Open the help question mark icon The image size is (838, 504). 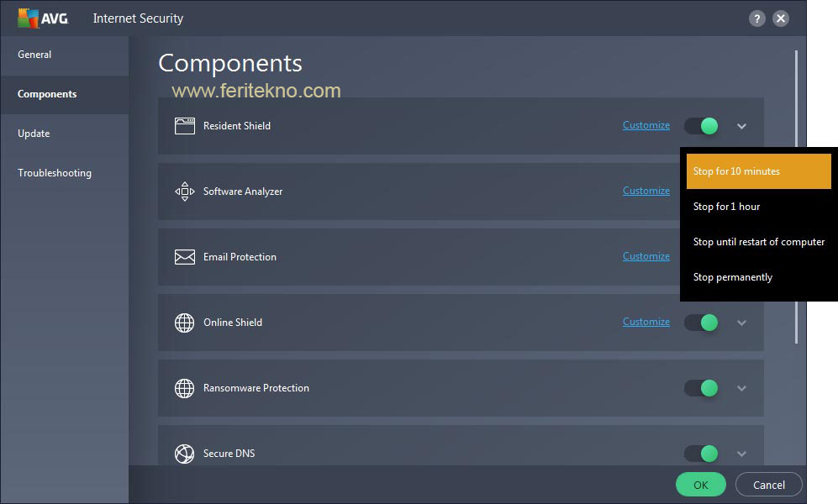click(x=756, y=18)
